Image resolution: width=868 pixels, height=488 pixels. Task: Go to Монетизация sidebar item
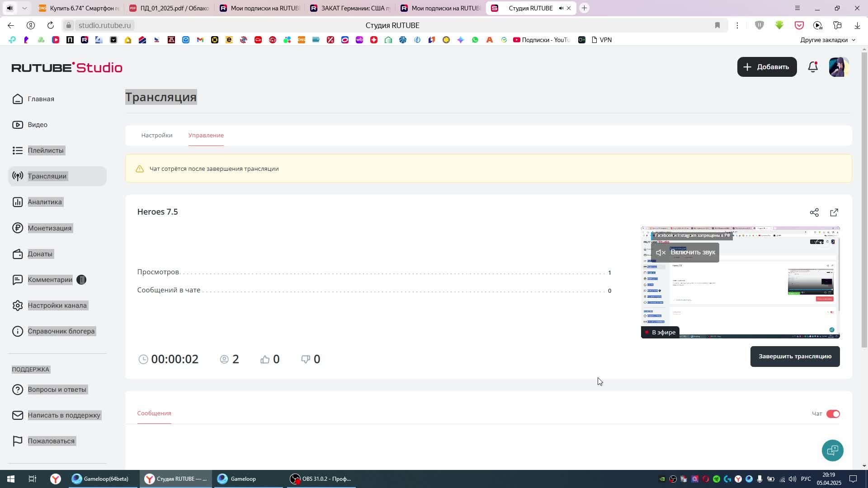(x=49, y=228)
